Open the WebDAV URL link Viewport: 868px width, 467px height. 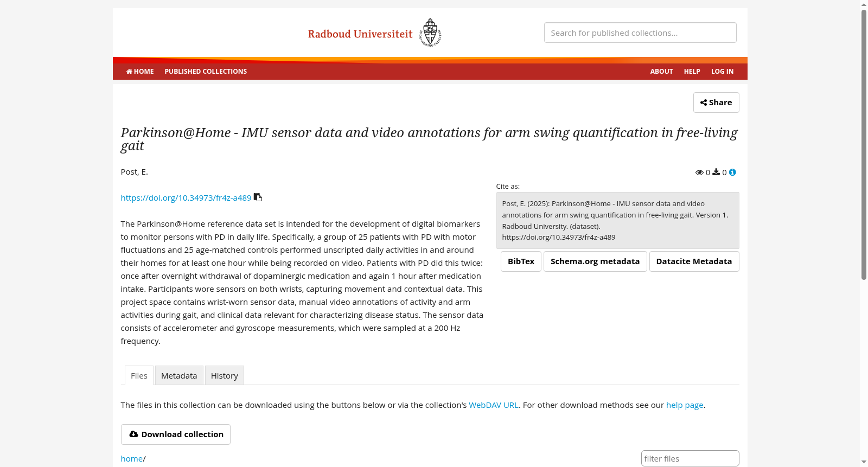[x=494, y=405]
